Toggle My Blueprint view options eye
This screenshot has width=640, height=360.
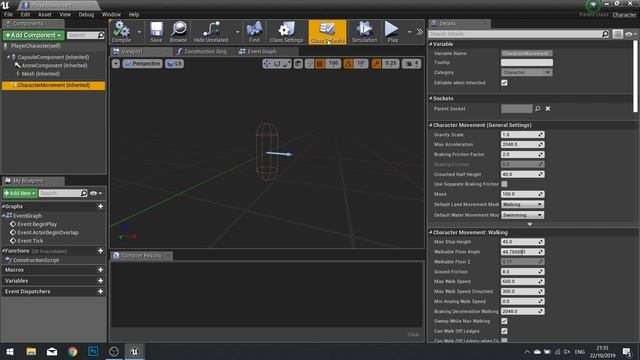click(96, 193)
